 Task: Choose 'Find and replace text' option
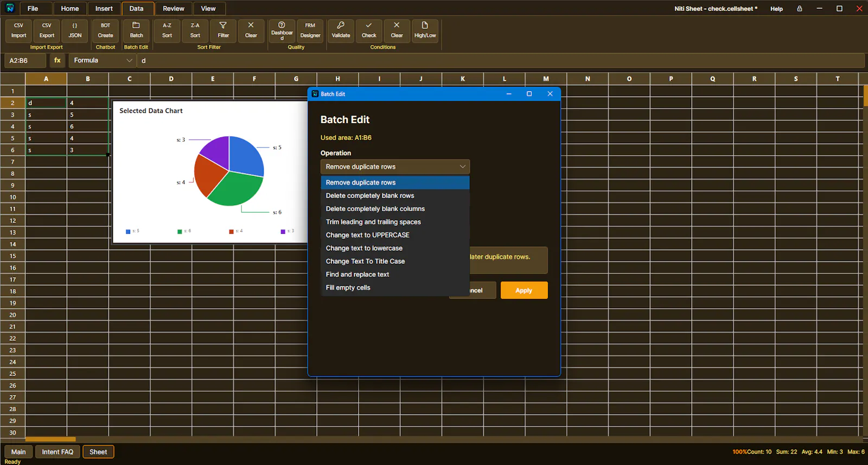pos(395,275)
